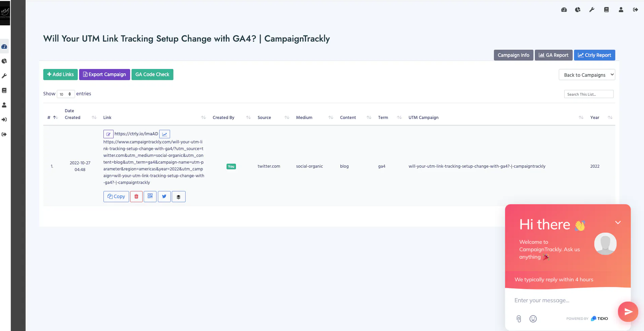The width and height of the screenshot is (644, 331).
Task: Click the social-organic medium cell
Action: tap(309, 166)
